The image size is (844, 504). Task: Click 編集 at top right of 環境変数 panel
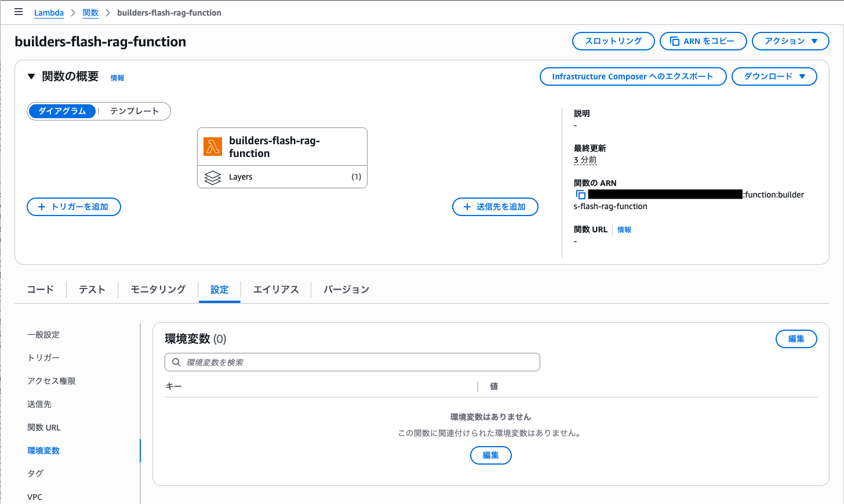[x=796, y=339]
